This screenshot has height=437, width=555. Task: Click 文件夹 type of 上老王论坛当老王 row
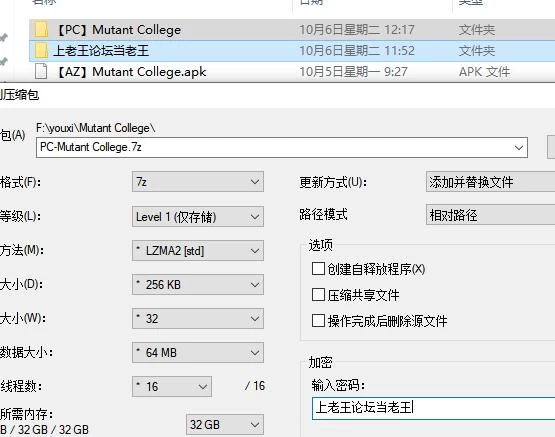pyautogui.click(x=476, y=51)
